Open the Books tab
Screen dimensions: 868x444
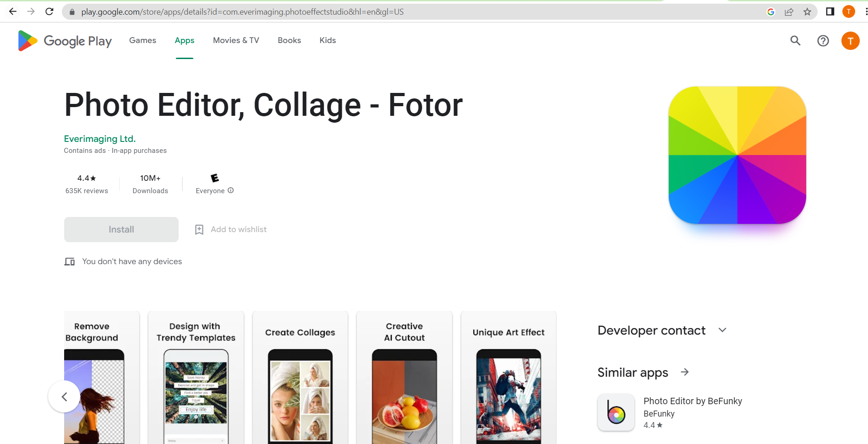click(289, 40)
